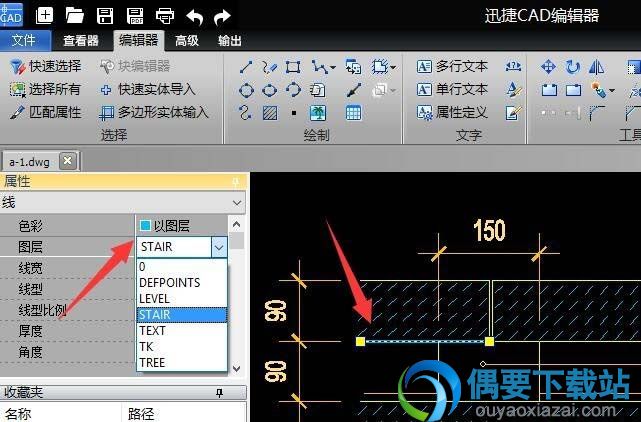Switch to the 查看器 tab
641x422 pixels.
coord(81,40)
